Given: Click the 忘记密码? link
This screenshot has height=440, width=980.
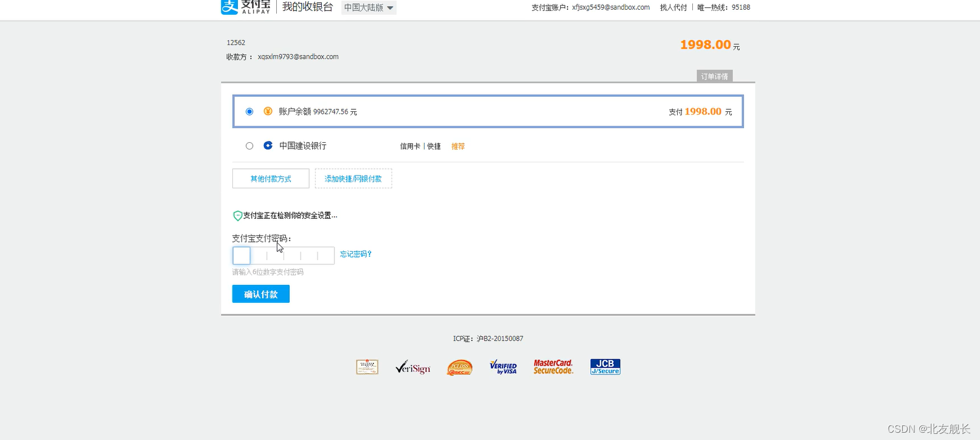Looking at the screenshot, I should (x=356, y=254).
